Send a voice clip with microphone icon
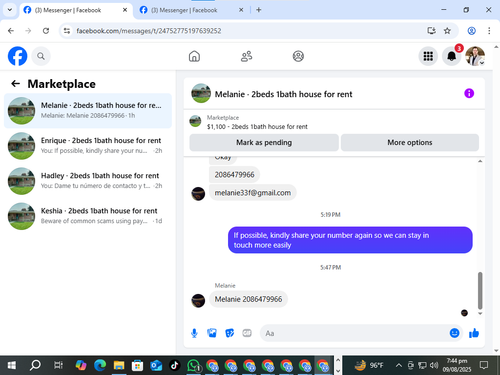The width and height of the screenshot is (500, 375). pyautogui.click(x=194, y=333)
